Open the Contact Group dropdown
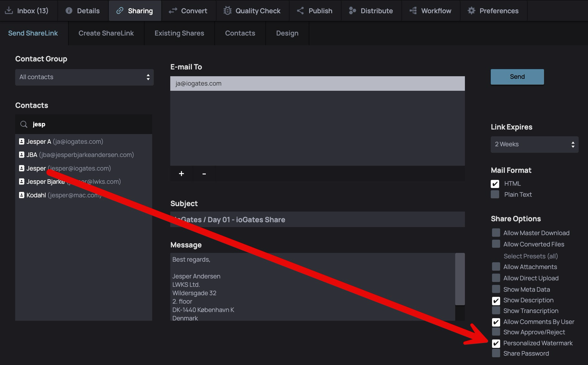The height and width of the screenshot is (365, 588). (84, 77)
